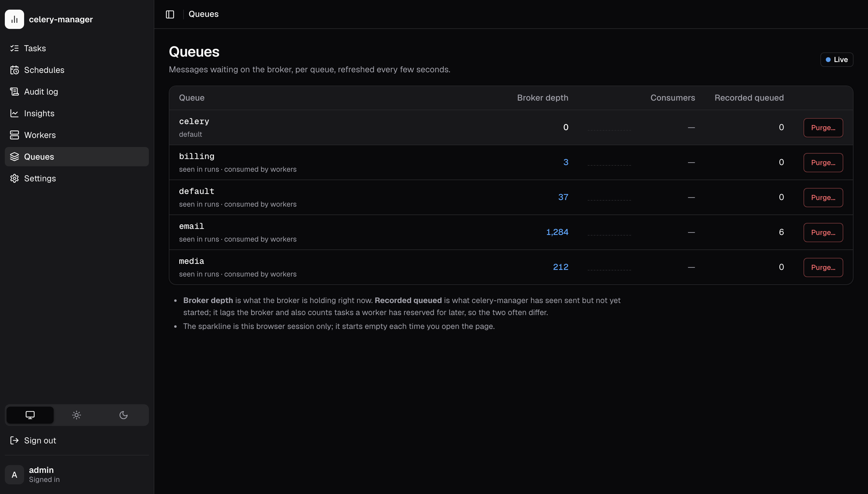Click the Sign out arrow icon
The width and height of the screenshot is (868, 494).
pyautogui.click(x=14, y=440)
